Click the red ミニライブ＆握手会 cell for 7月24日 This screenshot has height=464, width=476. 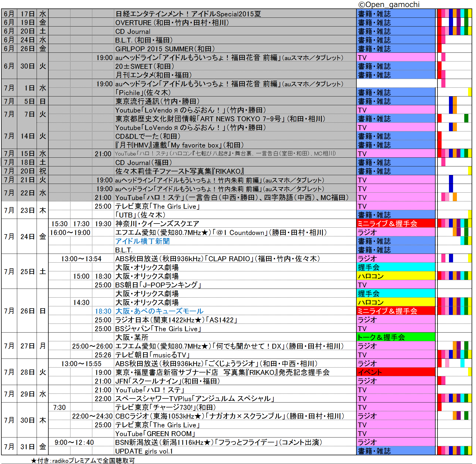coord(396,224)
